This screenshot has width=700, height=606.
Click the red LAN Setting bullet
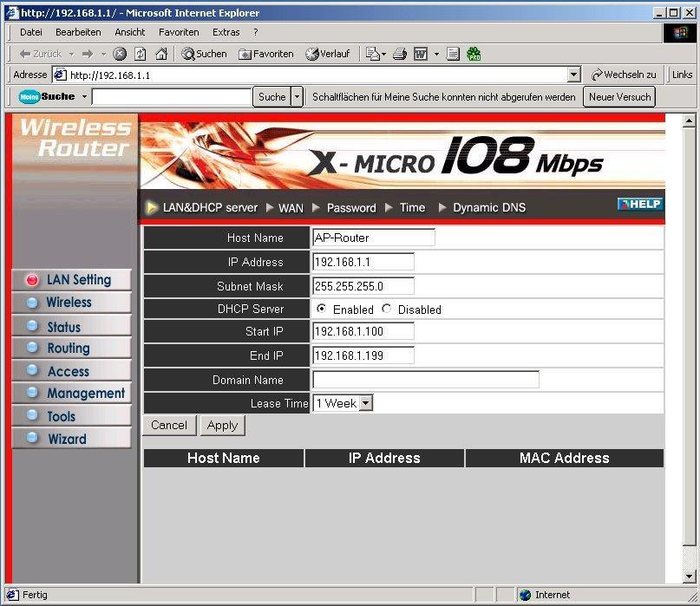(32, 280)
